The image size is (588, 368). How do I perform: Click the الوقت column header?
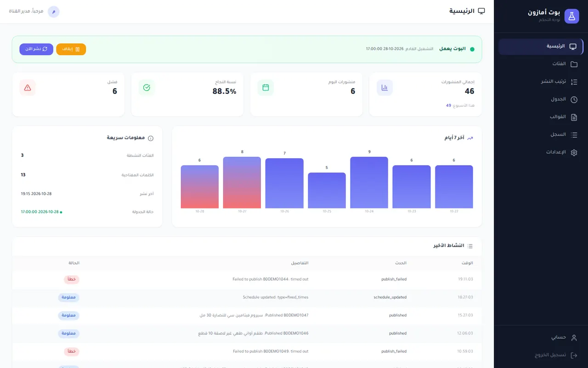467,263
